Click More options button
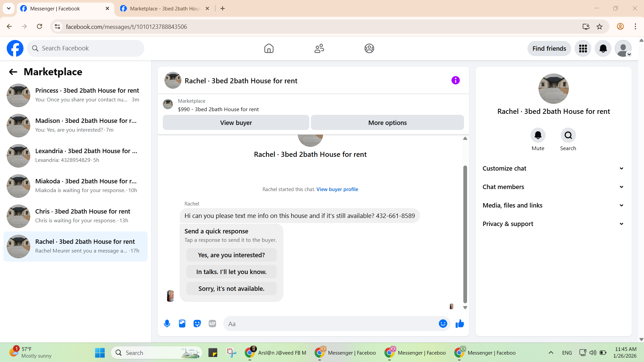644x362 pixels. (387, 123)
